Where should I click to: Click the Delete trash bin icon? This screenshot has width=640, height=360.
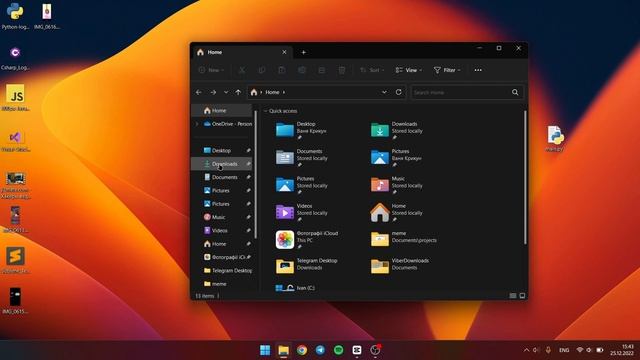point(342,70)
